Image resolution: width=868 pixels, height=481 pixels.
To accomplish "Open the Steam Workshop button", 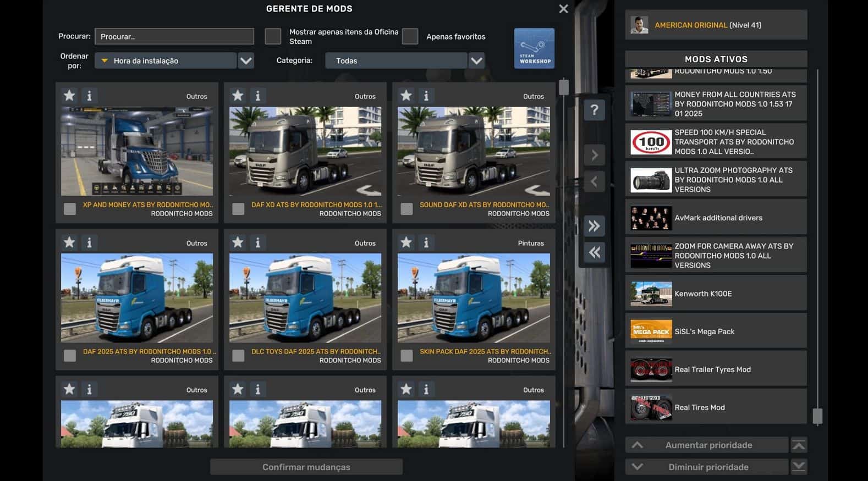I will coord(534,48).
